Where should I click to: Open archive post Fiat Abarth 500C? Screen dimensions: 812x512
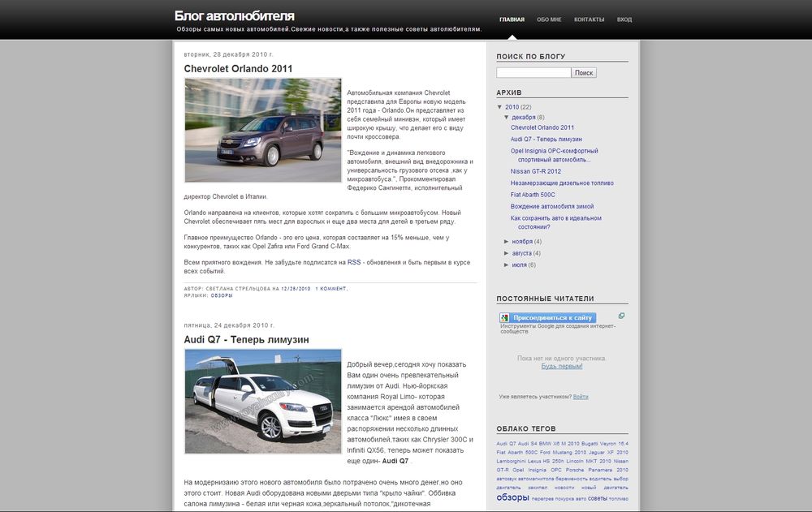coord(533,195)
